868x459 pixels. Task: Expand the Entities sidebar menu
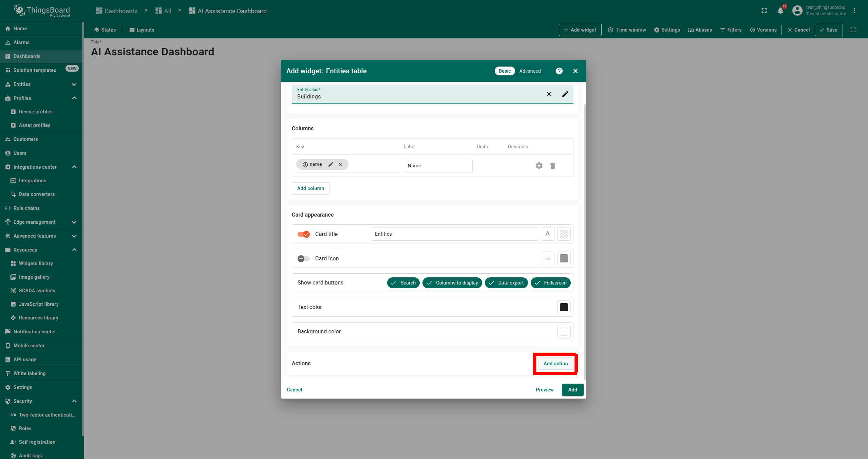tap(74, 84)
